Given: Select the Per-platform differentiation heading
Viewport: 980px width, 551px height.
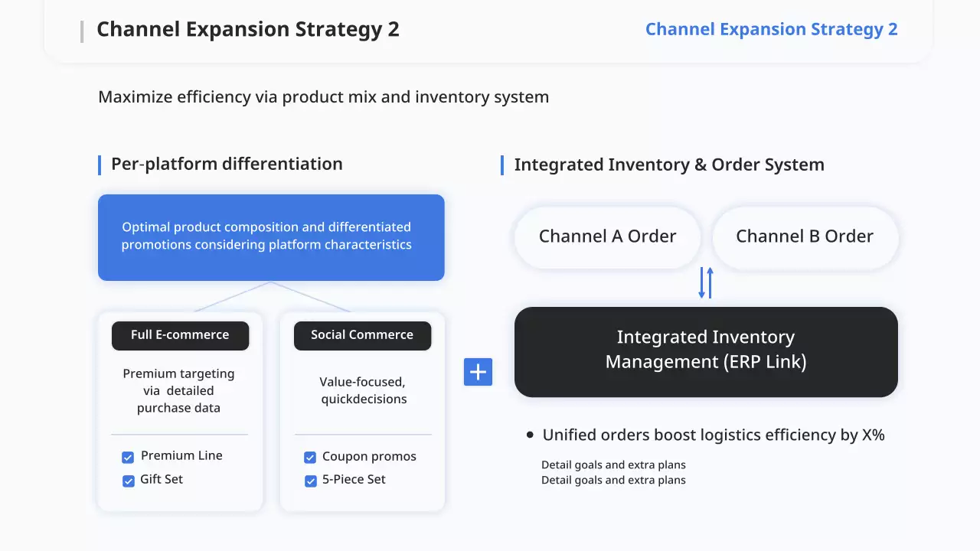Looking at the screenshot, I should click(227, 164).
